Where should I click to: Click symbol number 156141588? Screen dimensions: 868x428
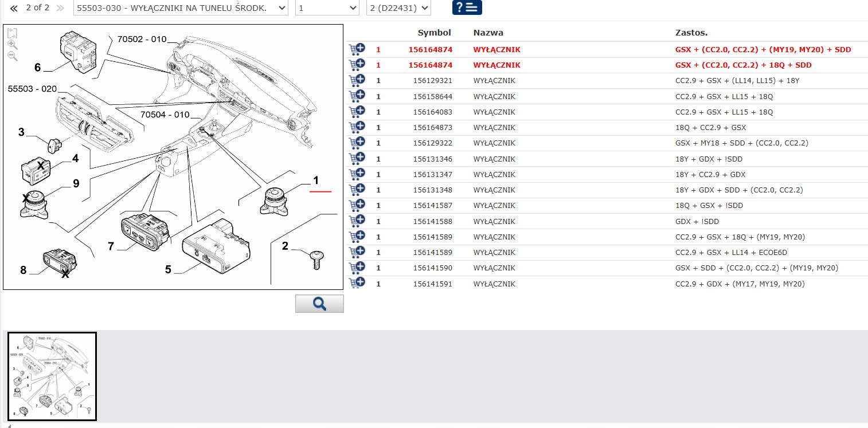pos(432,221)
